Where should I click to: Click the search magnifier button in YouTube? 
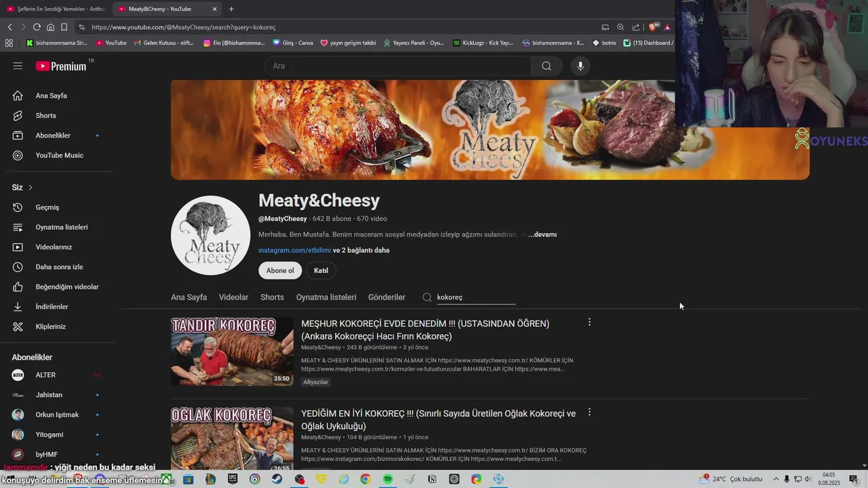pos(547,66)
